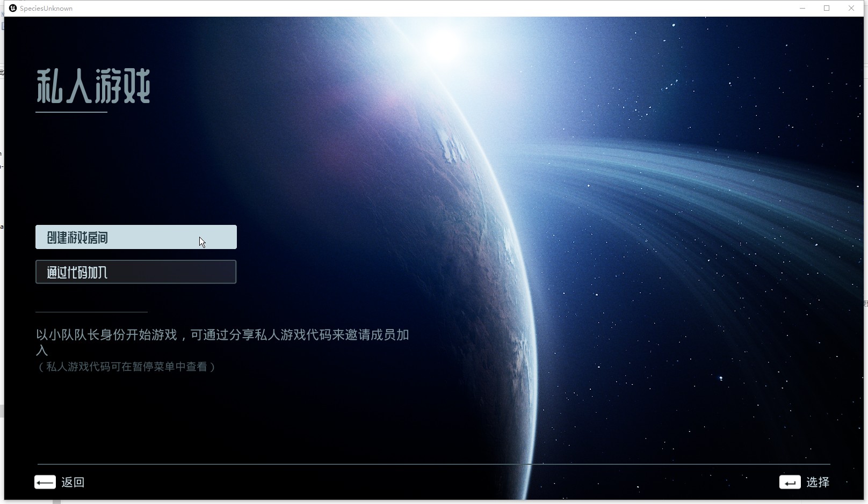Viewport: 868px width, 504px height.
Task: Click the description starting 以小队队长身份开始游戏
Action: [222, 342]
